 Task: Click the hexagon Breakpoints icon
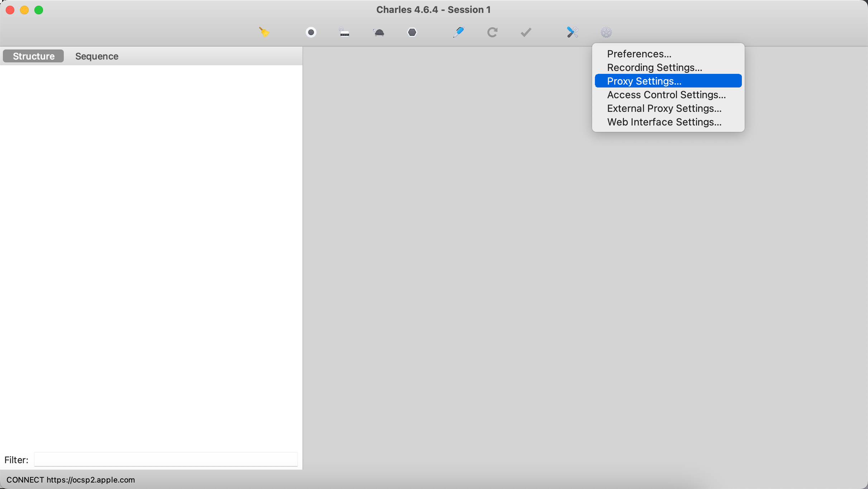(x=412, y=32)
